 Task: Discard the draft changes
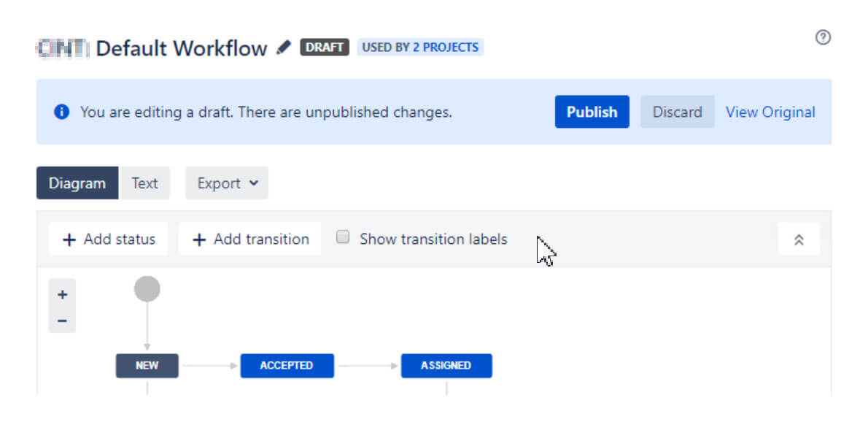click(x=677, y=112)
